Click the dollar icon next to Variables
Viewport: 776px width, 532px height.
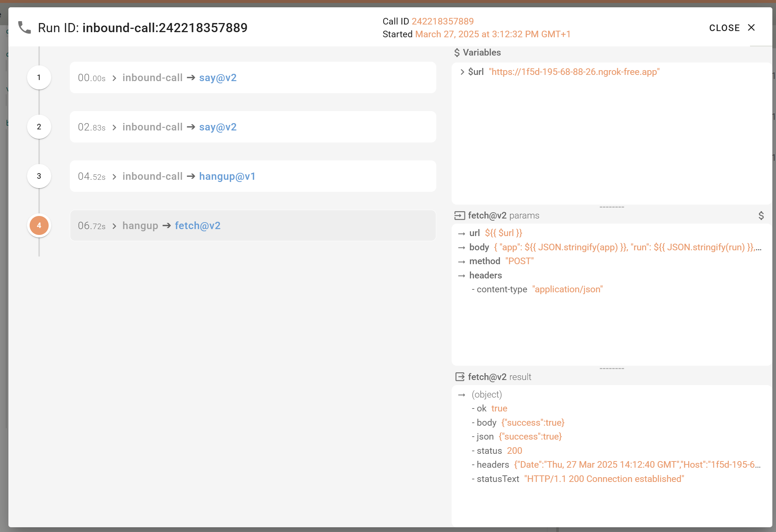tap(457, 53)
